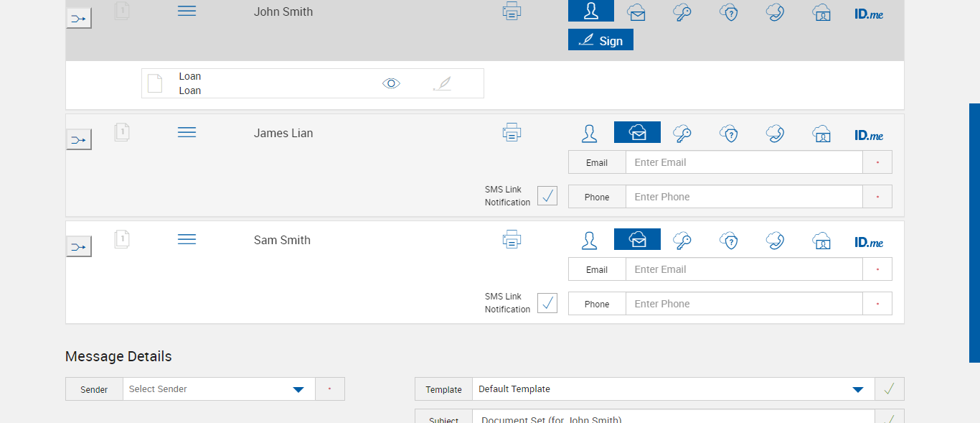
Task: Open John Smith's three-line menu
Action: [x=187, y=11]
